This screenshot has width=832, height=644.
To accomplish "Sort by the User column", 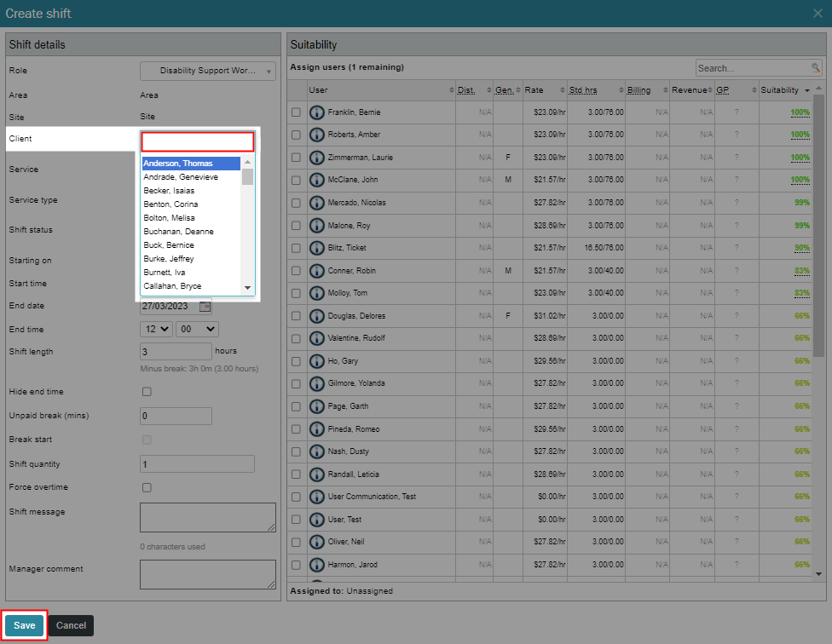I will (x=382, y=90).
